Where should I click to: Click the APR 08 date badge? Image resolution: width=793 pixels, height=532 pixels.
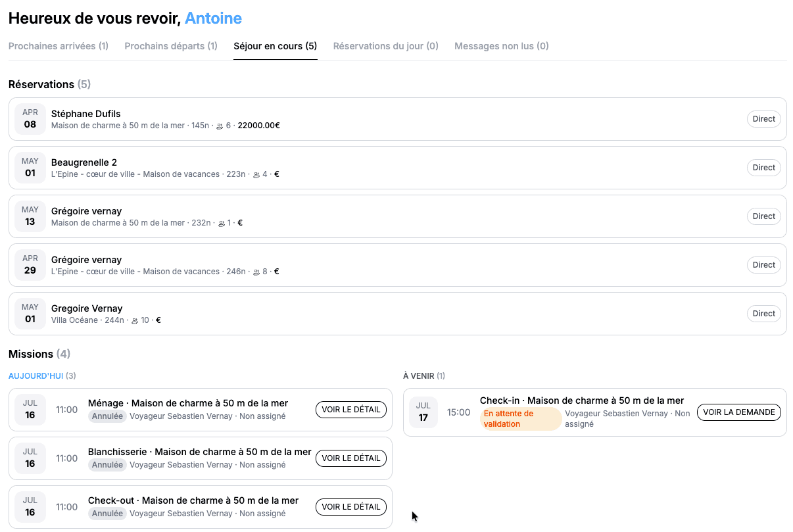click(30, 119)
